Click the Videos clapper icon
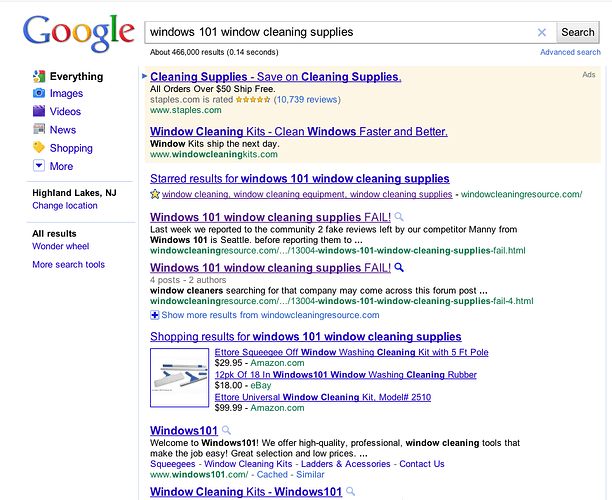The height and width of the screenshot is (500, 612). click(39, 111)
